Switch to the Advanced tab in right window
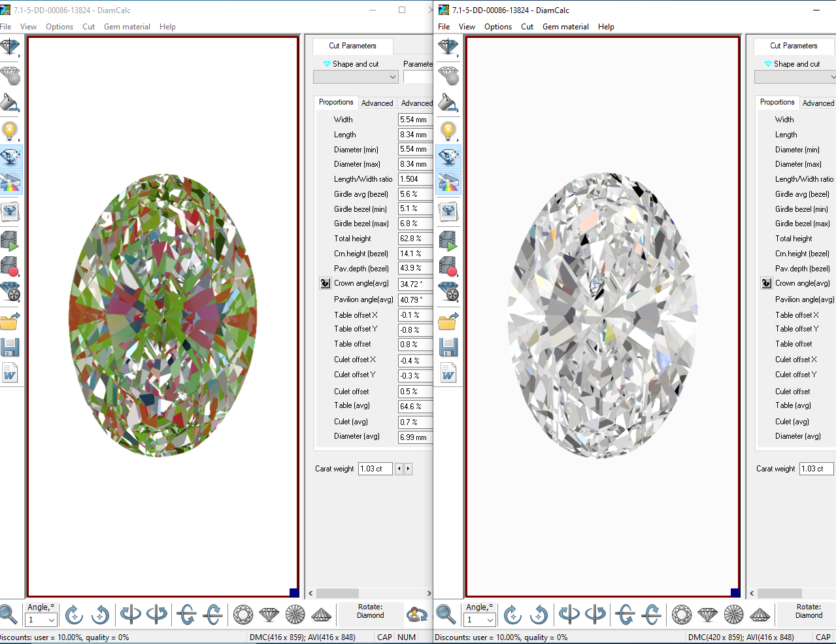Screen dimensions: 836x644 pyautogui.click(x=818, y=103)
